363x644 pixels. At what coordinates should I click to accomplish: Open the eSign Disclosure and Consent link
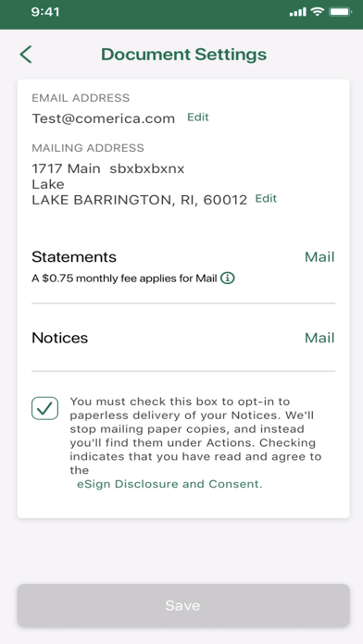pos(169,484)
